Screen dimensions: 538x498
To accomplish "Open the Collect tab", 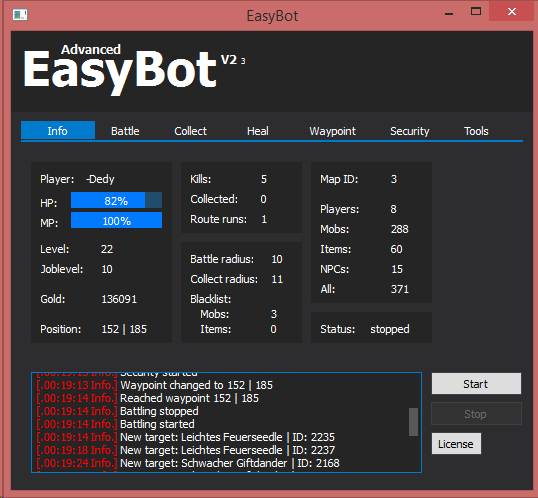I will [190, 131].
